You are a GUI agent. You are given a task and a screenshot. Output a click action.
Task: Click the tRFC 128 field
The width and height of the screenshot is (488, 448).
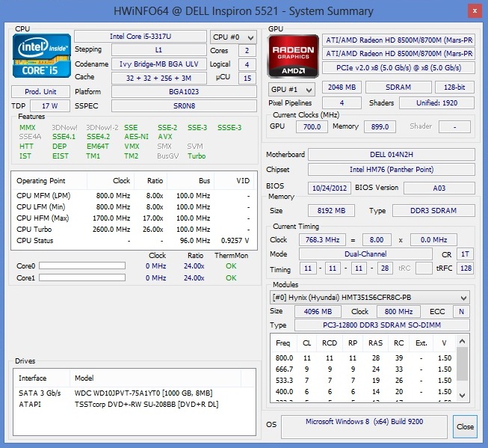[x=466, y=269]
